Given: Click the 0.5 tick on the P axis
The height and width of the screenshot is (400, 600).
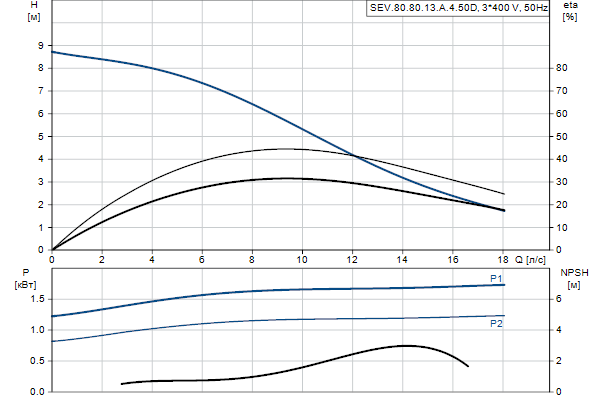Looking at the screenshot, I should coord(35,360).
